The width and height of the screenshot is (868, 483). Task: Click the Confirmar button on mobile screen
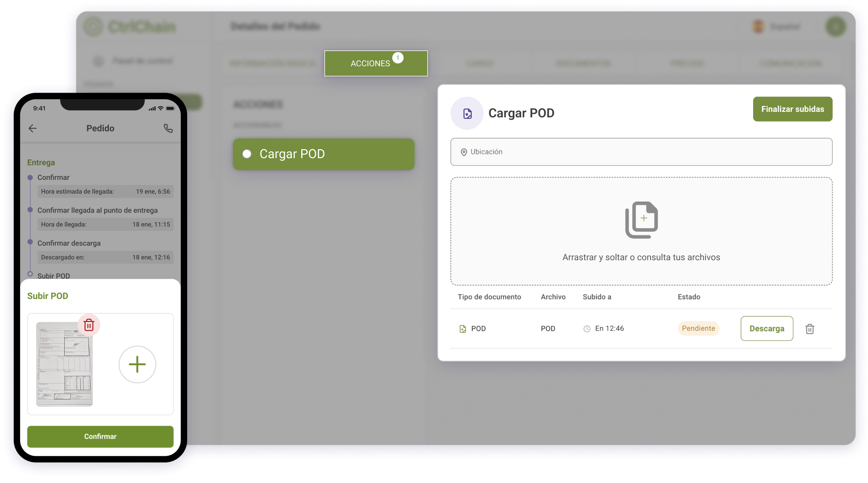point(100,436)
